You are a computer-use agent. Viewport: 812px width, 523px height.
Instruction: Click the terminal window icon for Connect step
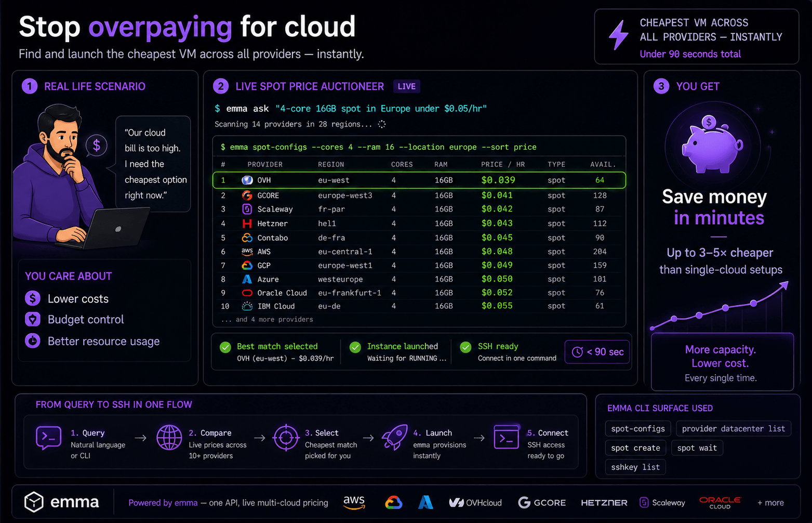click(x=507, y=437)
